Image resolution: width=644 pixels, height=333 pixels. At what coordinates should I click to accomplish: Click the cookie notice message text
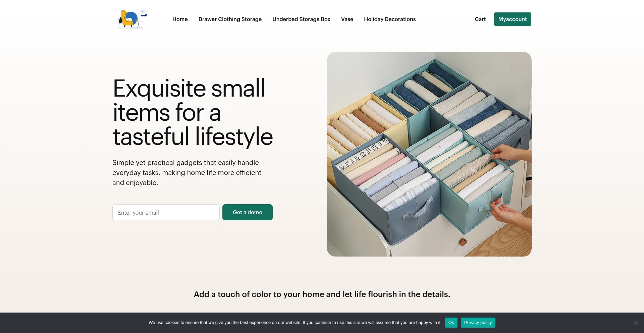(x=295, y=322)
